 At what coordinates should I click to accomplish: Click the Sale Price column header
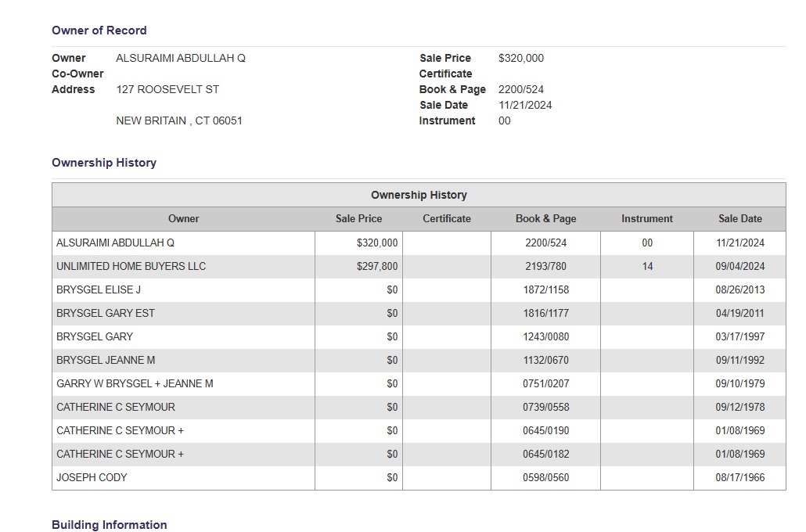pyautogui.click(x=358, y=219)
